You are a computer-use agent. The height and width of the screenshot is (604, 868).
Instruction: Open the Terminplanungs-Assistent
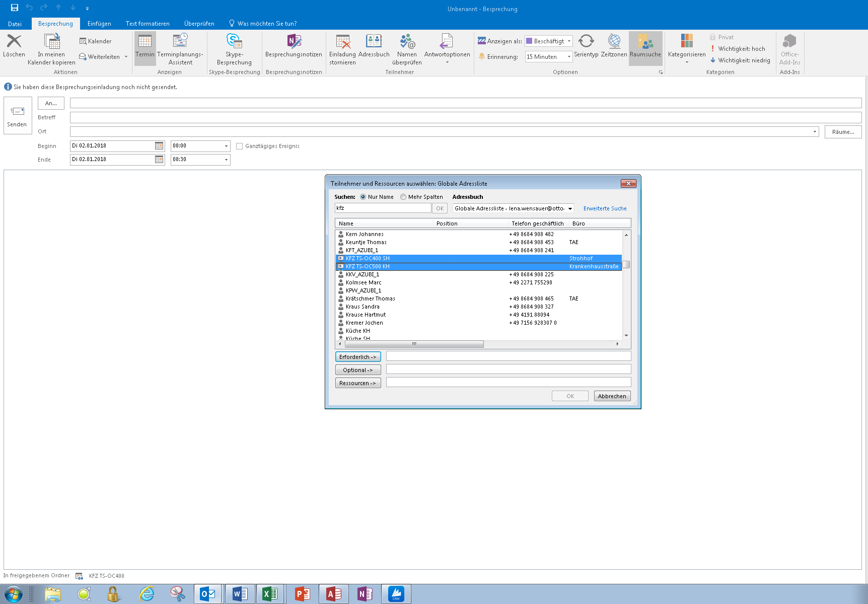point(180,49)
